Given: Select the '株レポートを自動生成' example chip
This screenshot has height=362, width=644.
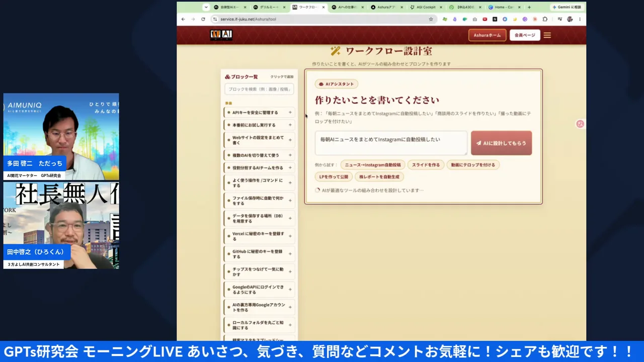Looking at the screenshot, I should pos(379,177).
